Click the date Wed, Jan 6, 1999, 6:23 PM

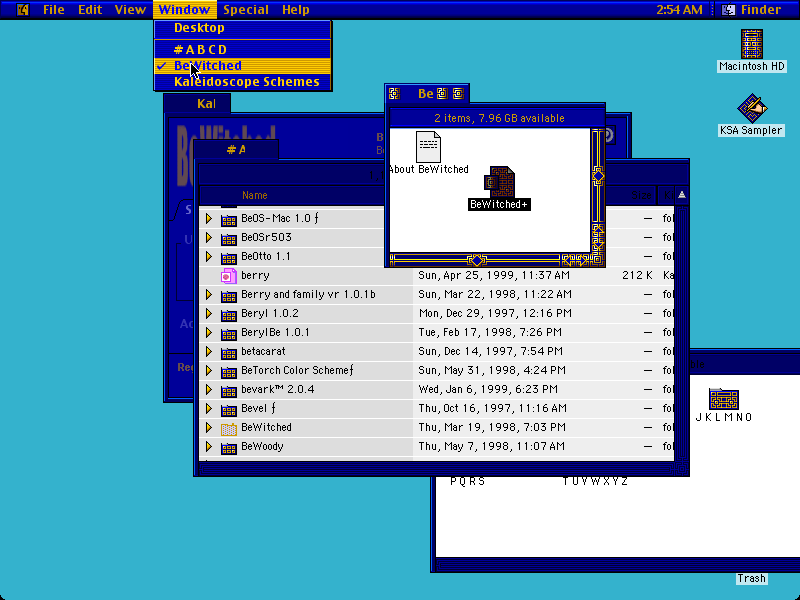click(x=488, y=389)
